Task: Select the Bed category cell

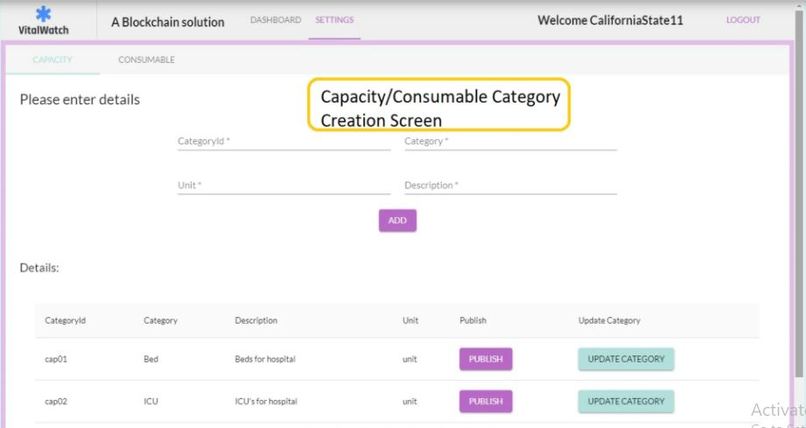Action: [x=151, y=359]
